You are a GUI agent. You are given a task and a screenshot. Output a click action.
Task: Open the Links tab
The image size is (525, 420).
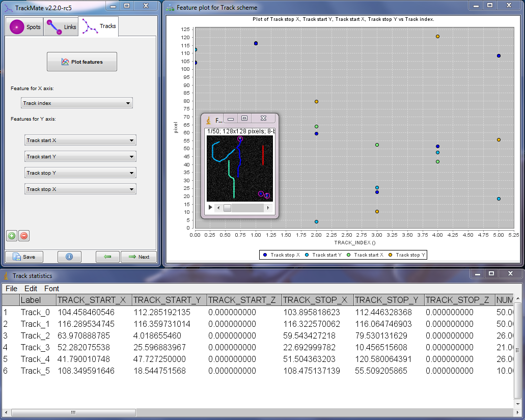pyautogui.click(x=61, y=27)
